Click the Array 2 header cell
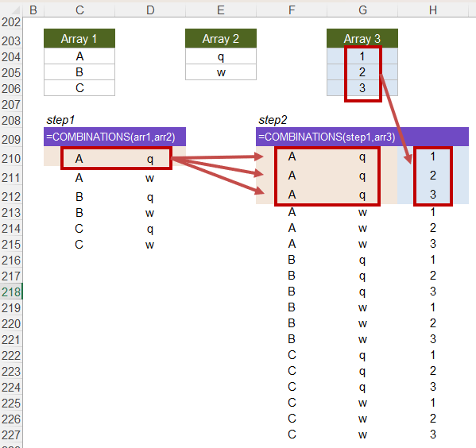This screenshot has height=448, width=476. 221,39
